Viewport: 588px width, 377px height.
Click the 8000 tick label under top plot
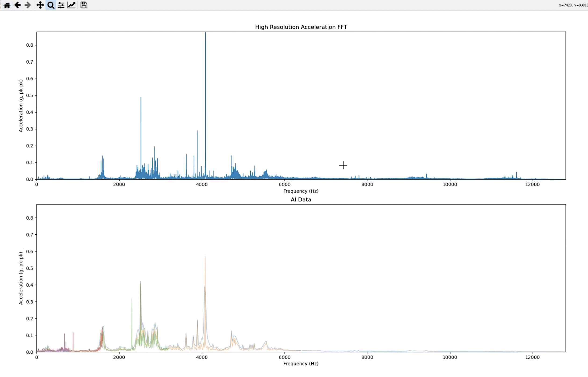point(367,184)
